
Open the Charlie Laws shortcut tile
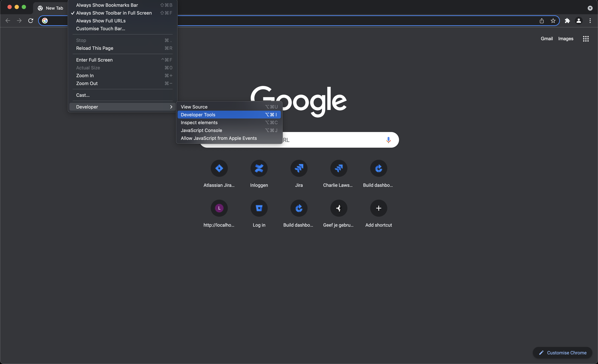[x=339, y=173]
